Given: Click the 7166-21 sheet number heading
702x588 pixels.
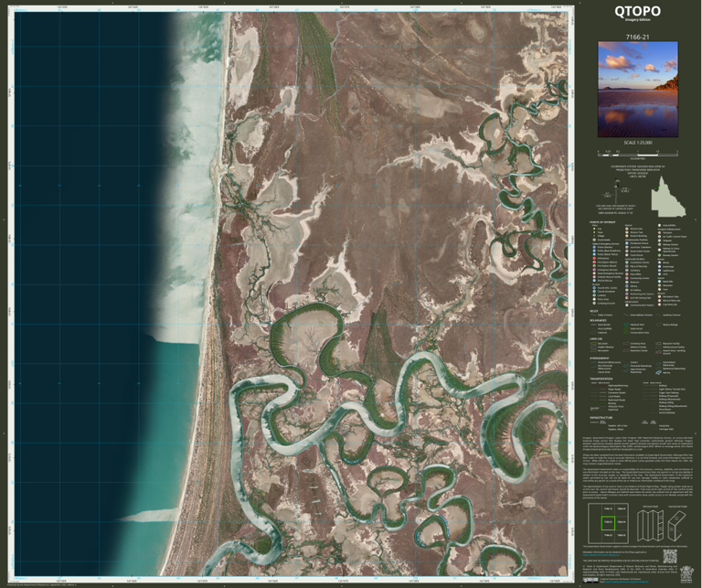Looking at the screenshot, I should [637, 37].
